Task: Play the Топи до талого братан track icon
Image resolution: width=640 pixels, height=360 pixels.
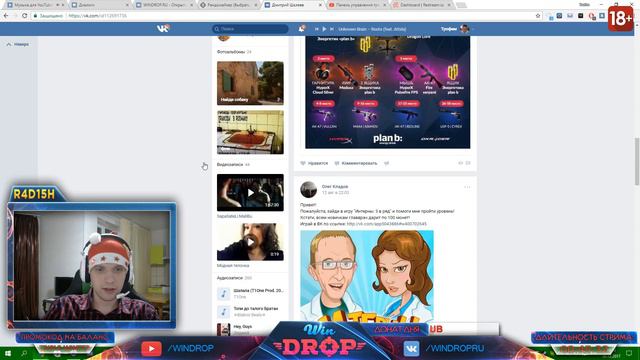Action: pos(223,311)
